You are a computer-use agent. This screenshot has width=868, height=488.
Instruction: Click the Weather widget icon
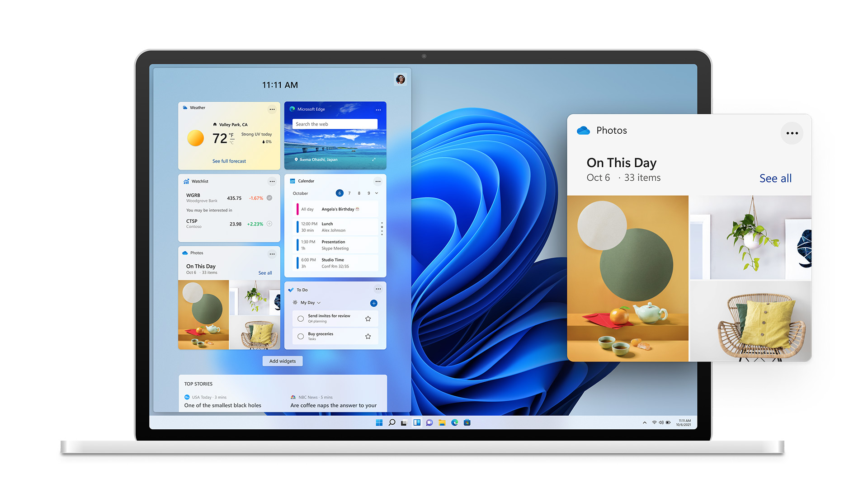[x=187, y=108]
